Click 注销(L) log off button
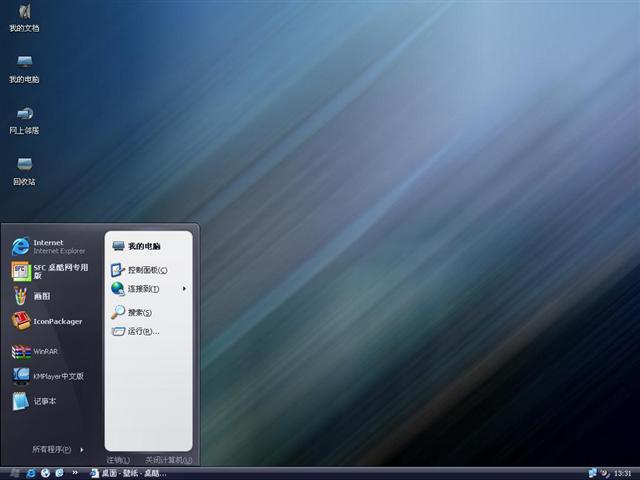This screenshot has height=480, width=640. click(118, 460)
